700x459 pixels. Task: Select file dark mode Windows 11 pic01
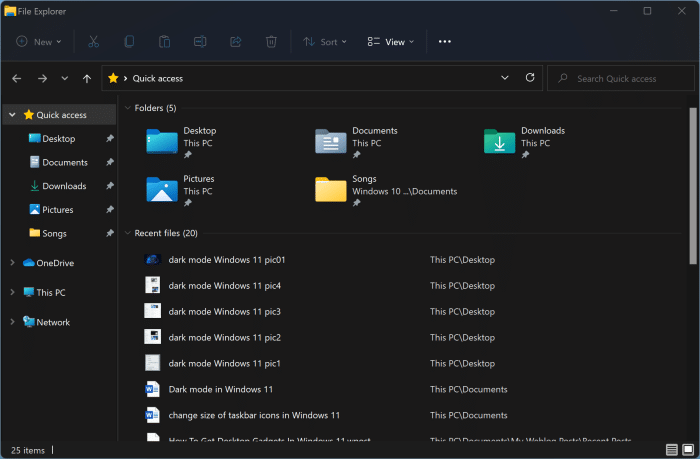point(227,259)
